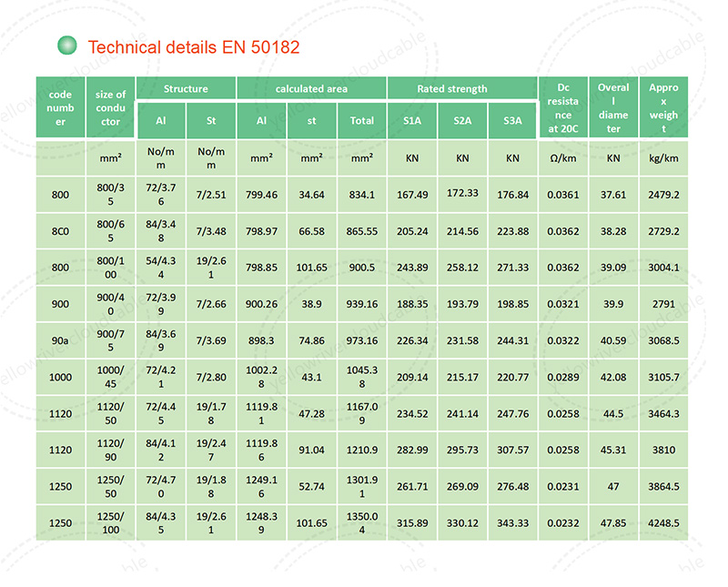This screenshot has width=728, height=587.
Task: Click the 'Ω/km' unit cell
Action: pyautogui.click(x=563, y=158)
